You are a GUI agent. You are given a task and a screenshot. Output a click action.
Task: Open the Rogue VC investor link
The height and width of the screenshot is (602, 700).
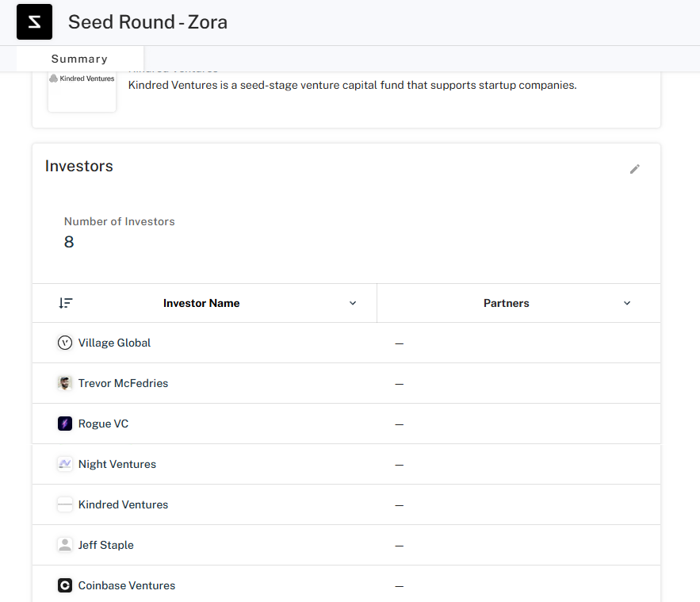103,424
